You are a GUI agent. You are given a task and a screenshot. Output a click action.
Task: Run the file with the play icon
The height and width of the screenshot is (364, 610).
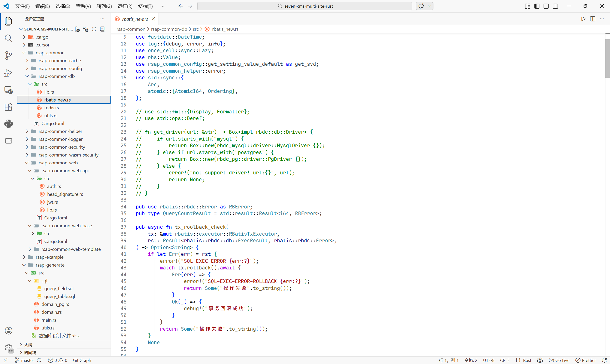(583, 19)
